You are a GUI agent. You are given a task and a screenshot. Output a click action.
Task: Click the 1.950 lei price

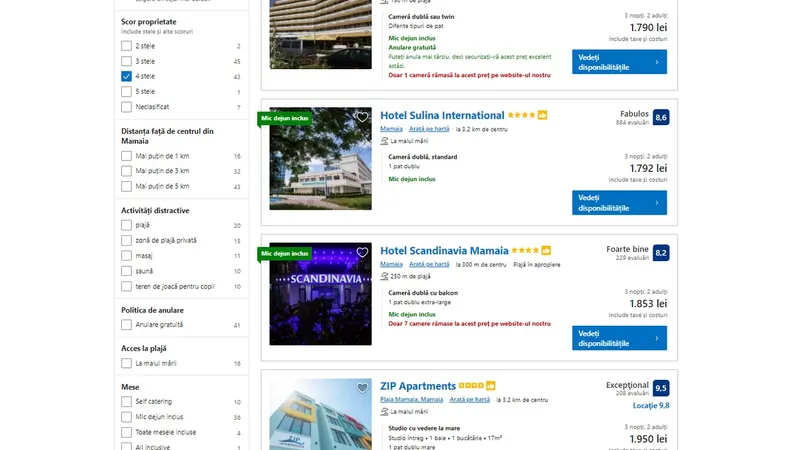(648, 439)
